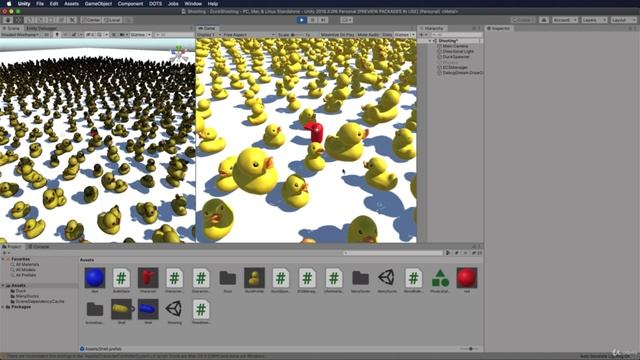Select the Duck folder asset icon
This screenshot has width=640, height=360.
(x=227, y=278)
